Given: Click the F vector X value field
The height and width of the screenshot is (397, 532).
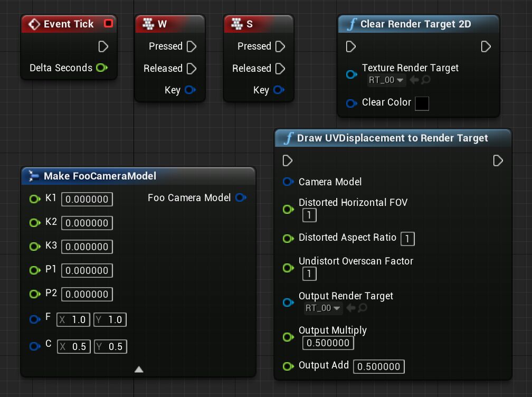Looking at the screenshot, I should click(74, 319).
